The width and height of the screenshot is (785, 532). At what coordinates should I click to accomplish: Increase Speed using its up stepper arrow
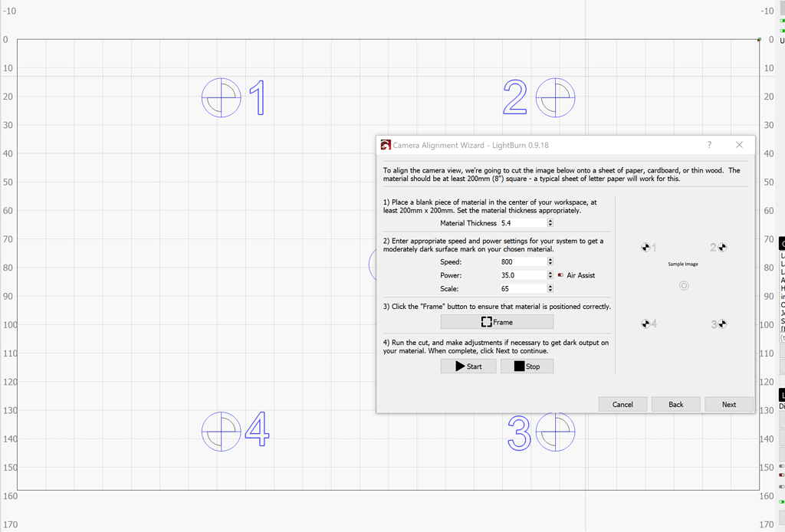tap(550, 258)
